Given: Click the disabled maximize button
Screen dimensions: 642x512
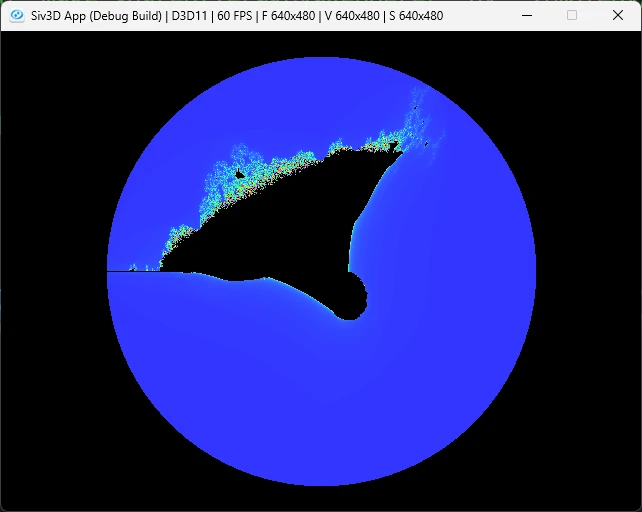Looking at the screenshot, I should coord(572,16).
